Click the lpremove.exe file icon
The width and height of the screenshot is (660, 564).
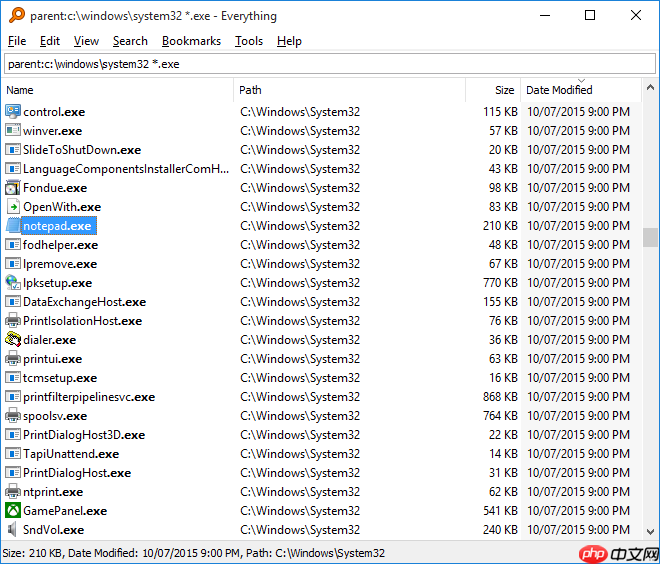click(x=13, y=263)
